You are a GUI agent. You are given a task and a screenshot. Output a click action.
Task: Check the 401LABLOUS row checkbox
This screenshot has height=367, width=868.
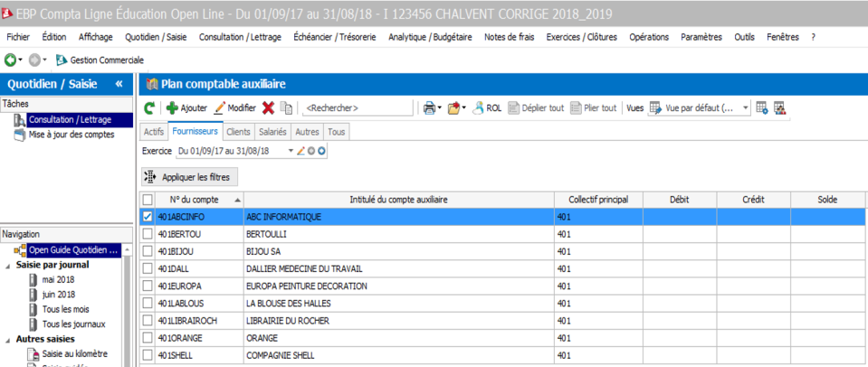tap(148, 304)
